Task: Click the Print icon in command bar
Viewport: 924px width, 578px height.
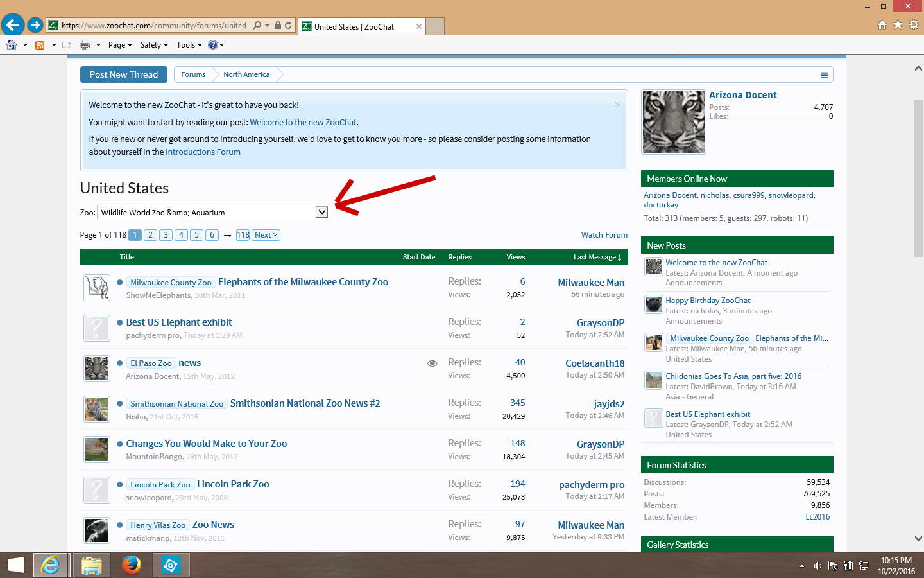Action: [x=85, y=45]
